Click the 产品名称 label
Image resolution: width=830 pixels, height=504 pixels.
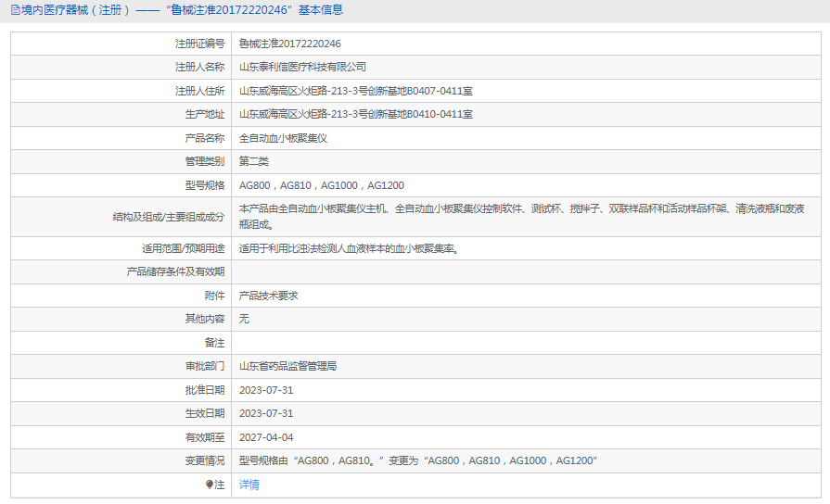(x=205, y=138)
